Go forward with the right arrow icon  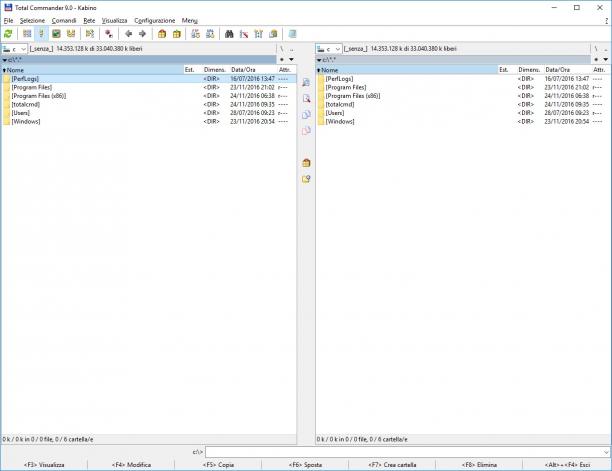pos(142,34)
